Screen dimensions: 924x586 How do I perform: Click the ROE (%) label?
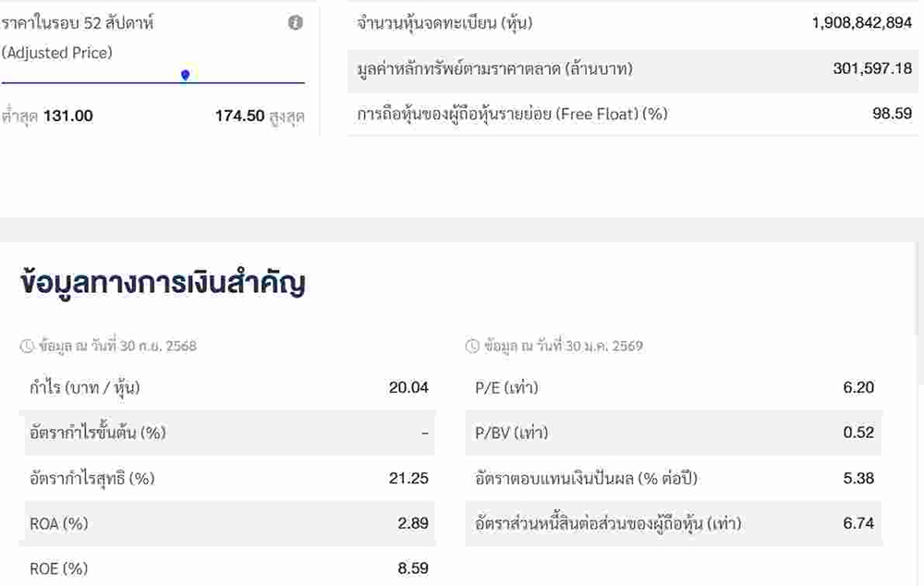[x=58, y=568]
